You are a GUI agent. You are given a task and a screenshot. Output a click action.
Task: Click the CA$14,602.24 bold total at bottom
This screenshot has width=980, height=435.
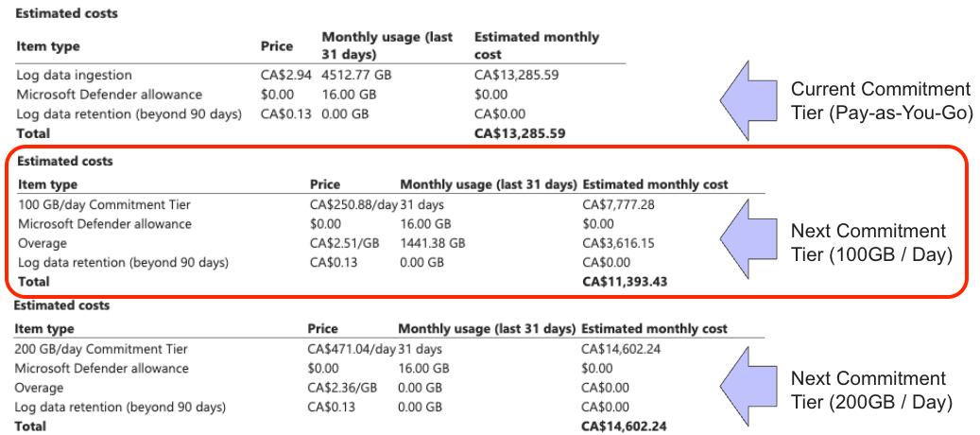(x=623, y=426)
